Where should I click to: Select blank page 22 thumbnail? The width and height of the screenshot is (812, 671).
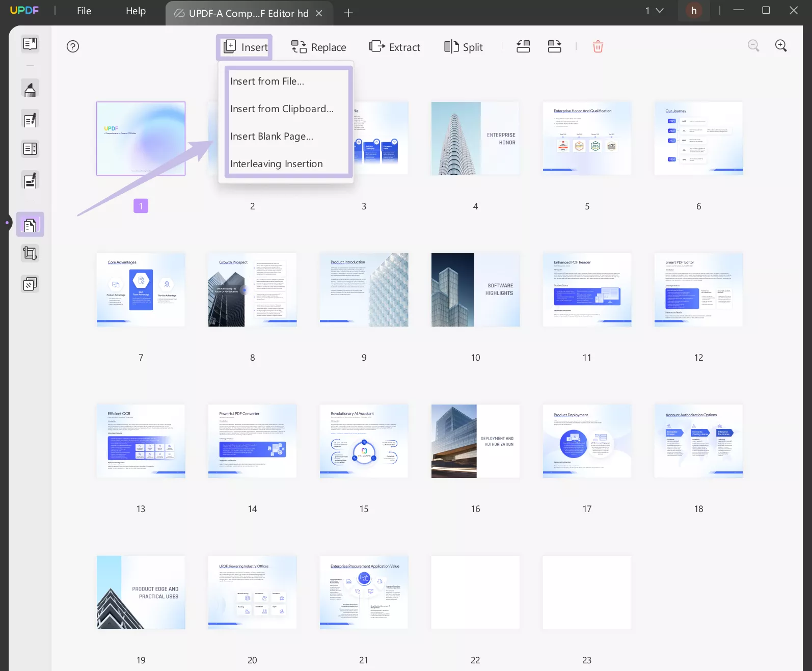point(475,593)
